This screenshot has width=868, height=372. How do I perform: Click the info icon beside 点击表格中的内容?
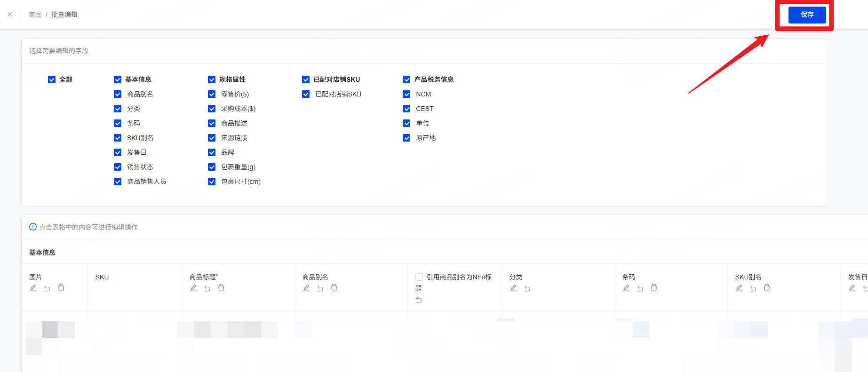(33, 227)
